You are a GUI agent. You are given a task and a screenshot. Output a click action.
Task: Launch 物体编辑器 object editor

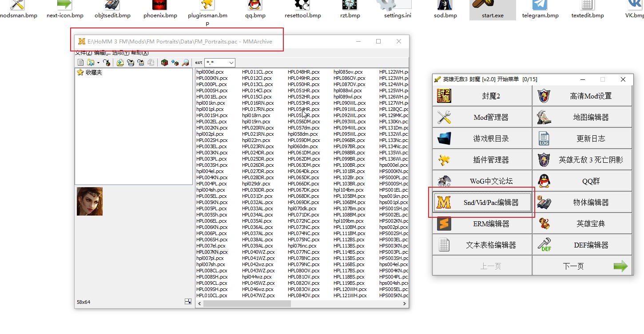[x=582, y=202]
